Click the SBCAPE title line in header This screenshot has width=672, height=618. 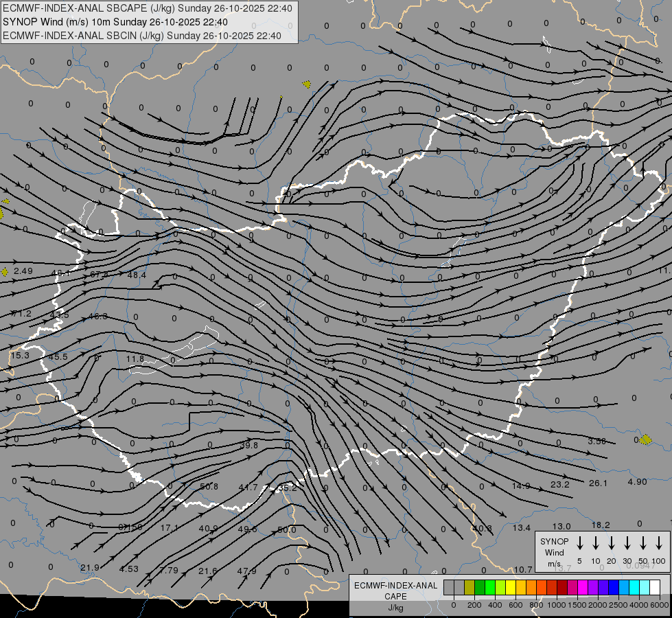click(148, 8)
